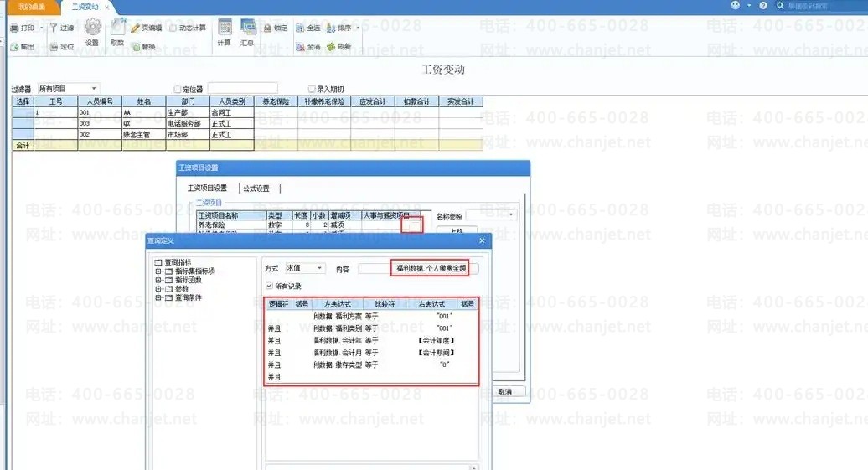Click the 打印 print icon
868x470 pixels.
tap(15, 28)
